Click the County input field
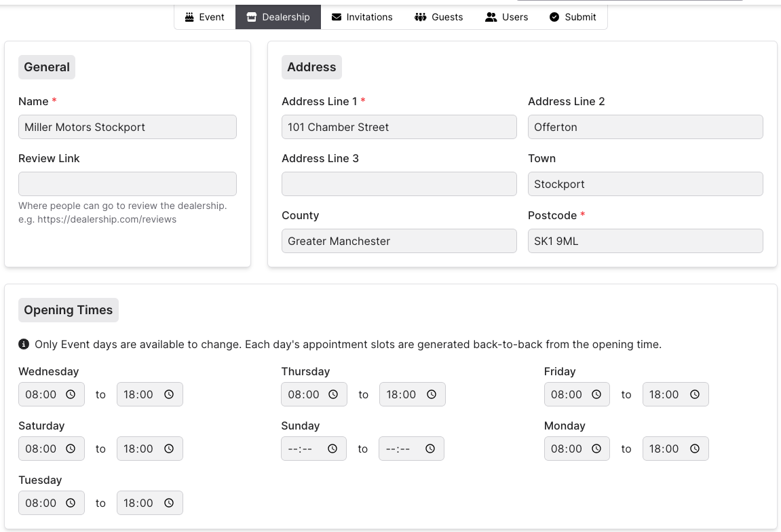 [399, 241]
